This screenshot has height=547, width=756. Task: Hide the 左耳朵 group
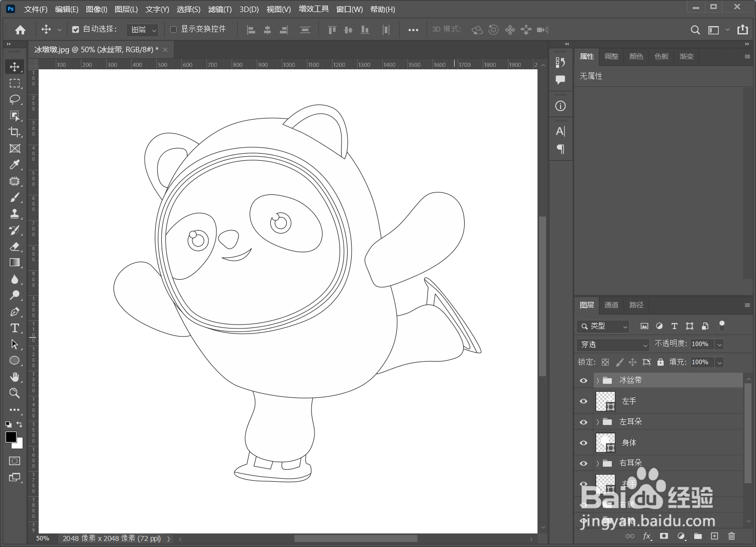(x=584, y=422)
